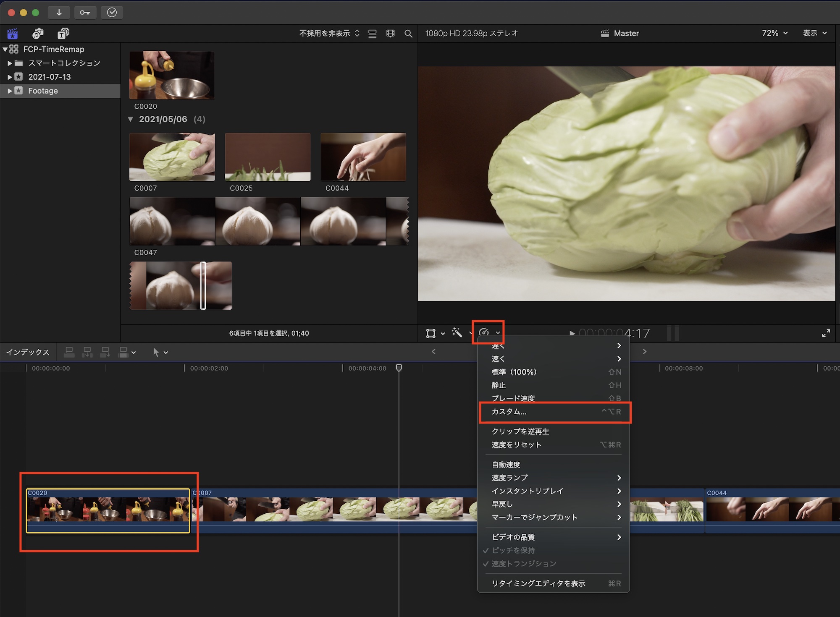The height and width of the screenshot is (617, 840).
Task: Select 速度をリセット menu item
Action: coord(516,444)
